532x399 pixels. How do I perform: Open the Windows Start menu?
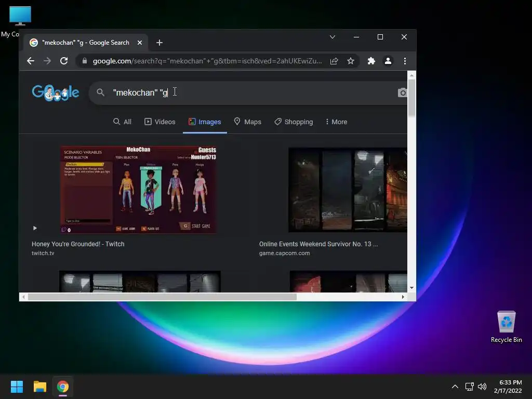pyautogui.click(x=17, y=387)
